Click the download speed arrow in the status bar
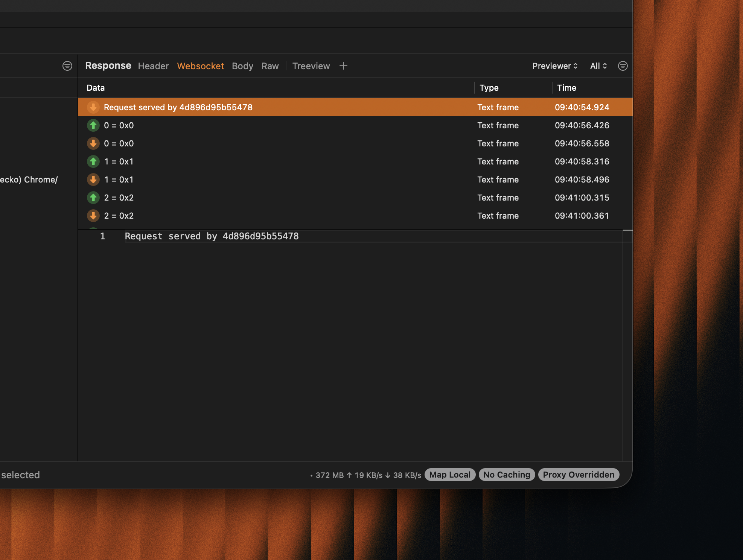The width and height of the screenshot is (743, 560). point(388,475)
